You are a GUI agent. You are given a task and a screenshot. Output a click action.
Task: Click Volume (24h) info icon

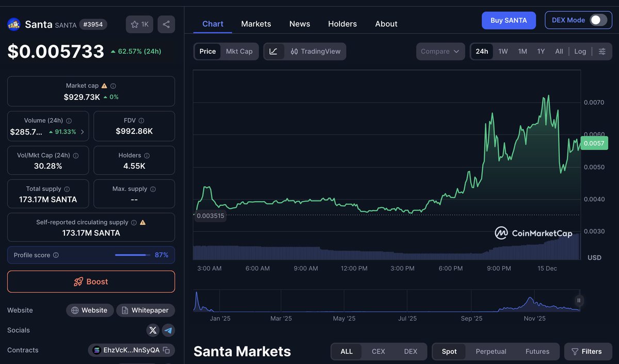coord(68,121)
